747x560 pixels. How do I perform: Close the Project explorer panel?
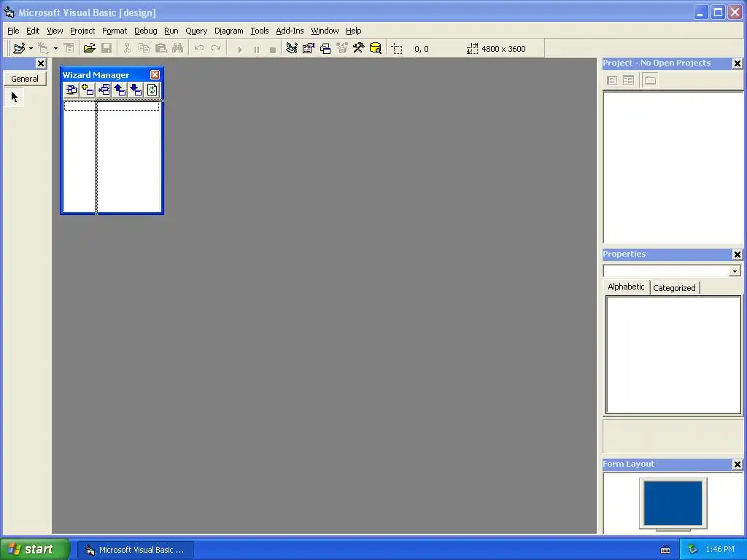pyautogui.click(x=737, y=63)
